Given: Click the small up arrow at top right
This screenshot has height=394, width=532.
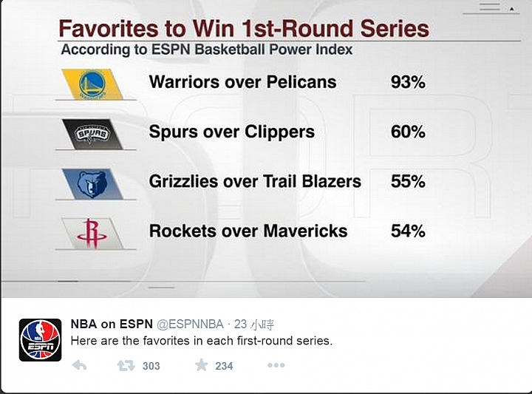Looking at the screenshot, I should point(511,9).
